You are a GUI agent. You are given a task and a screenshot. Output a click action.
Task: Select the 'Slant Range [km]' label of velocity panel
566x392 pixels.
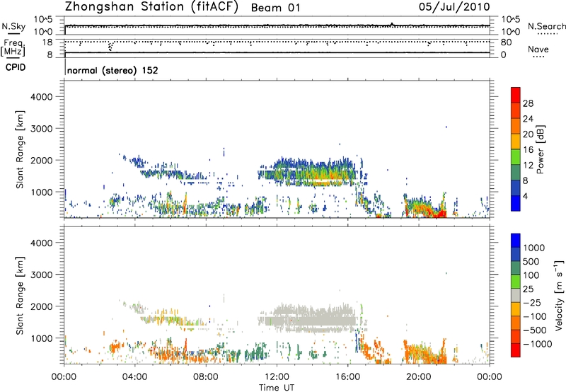(x=20, y=296)
